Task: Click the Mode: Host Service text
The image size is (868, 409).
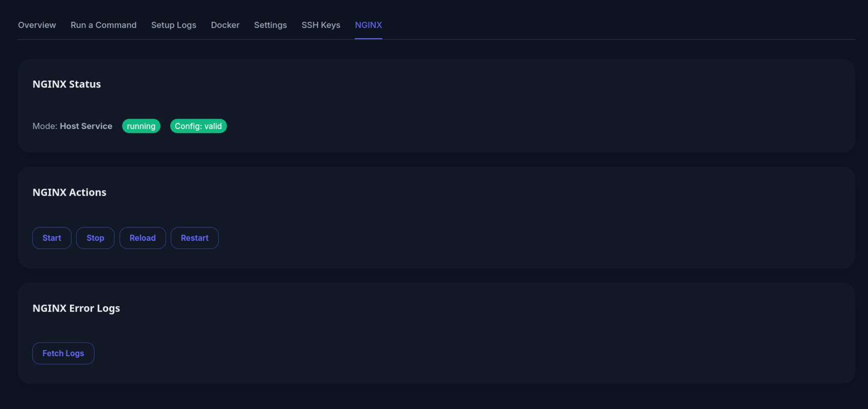Action: (x=72, y=126)
